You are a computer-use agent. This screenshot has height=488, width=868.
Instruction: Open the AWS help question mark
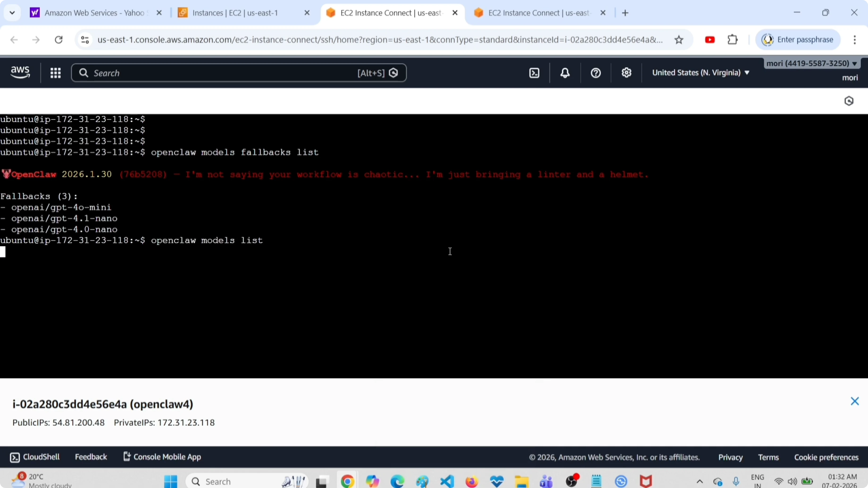(595, 73)
